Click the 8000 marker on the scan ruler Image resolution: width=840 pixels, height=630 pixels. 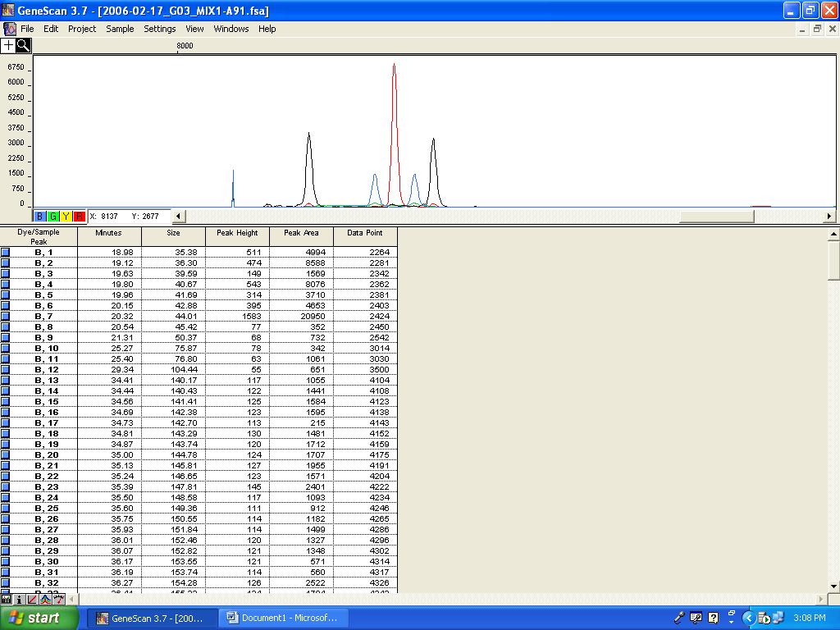(x=185, y=46)
